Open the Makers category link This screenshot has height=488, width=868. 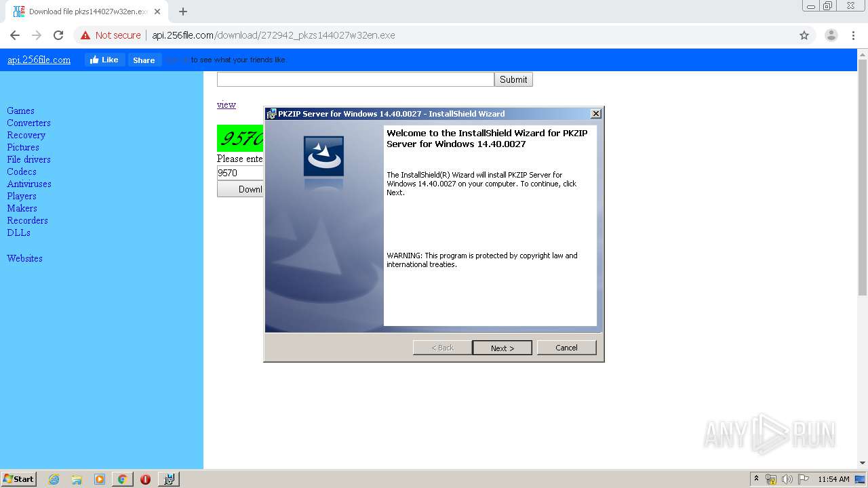click(22, 208)
